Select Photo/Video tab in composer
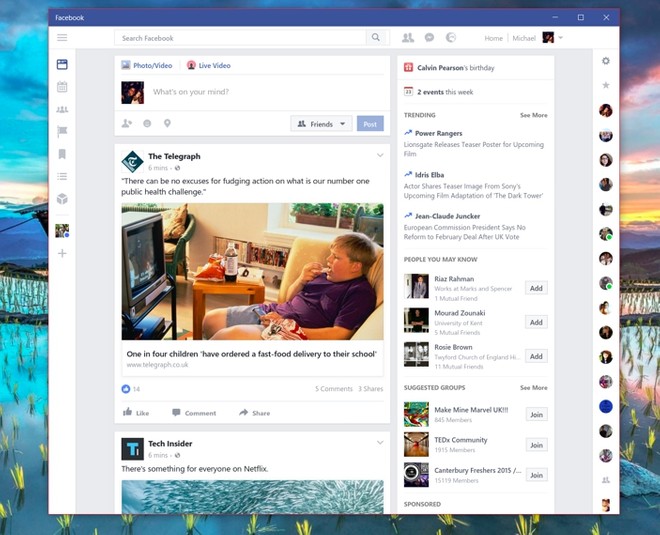The width and height of the screenshot is (660, 535). [147, 65]
